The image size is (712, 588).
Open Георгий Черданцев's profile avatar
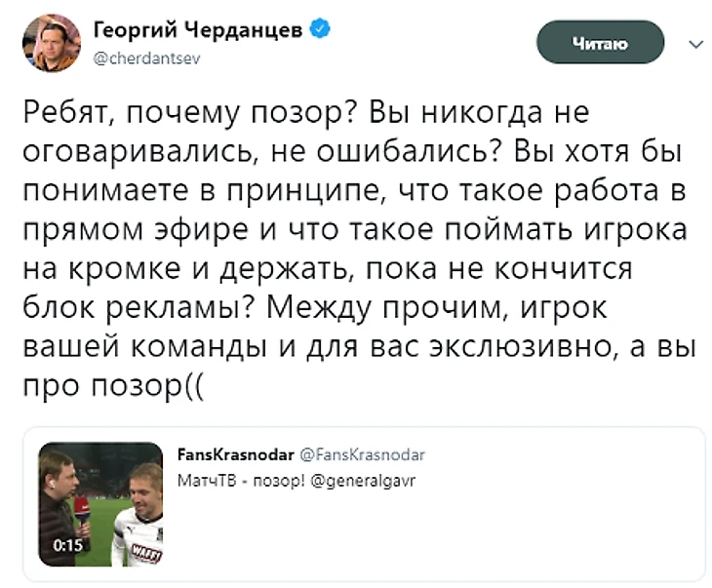[x=50, y=43]
